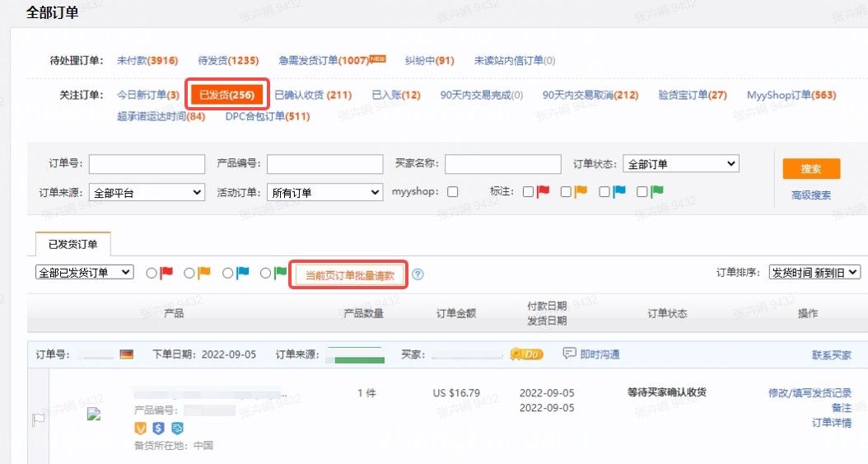Click the grey flag beside product thumbnail
Image resolution: width=868 pixels, height=464 pixels.
coord(38,419)
